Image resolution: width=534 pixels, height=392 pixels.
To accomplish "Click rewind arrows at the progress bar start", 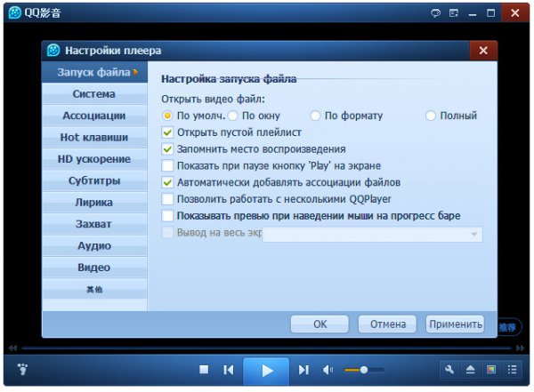I will coord(12,348).
